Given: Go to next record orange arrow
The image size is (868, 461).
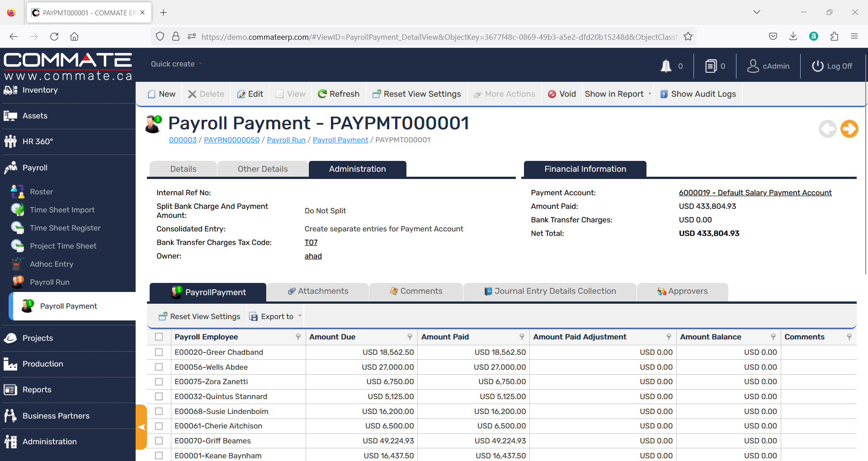Looking at the screenshot, I should pos(849,129).
